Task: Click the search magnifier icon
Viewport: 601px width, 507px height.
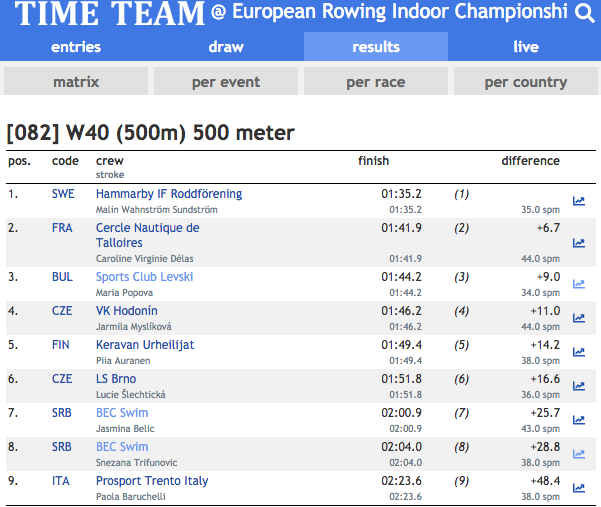Action: (585, 13)
